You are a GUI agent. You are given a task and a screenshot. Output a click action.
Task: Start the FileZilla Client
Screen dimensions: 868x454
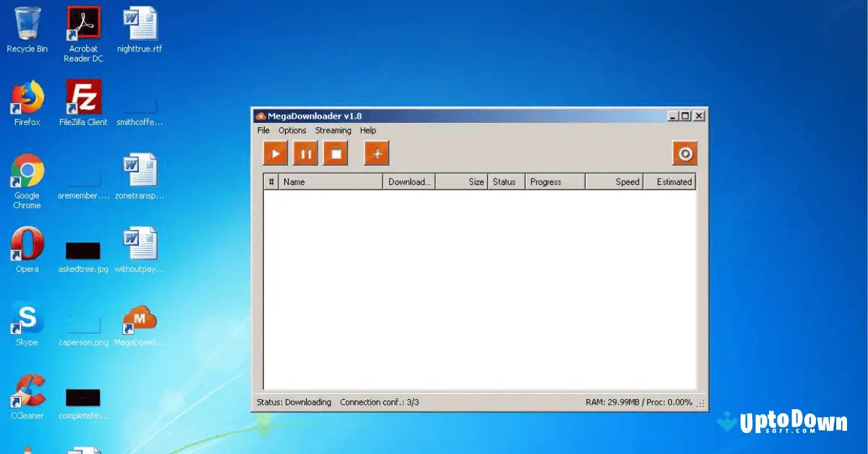[82, 98]
